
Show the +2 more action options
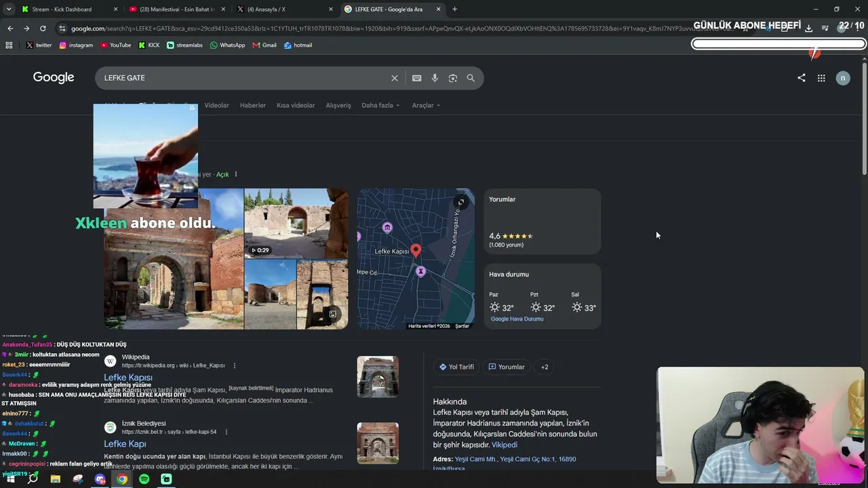(545, 367)
